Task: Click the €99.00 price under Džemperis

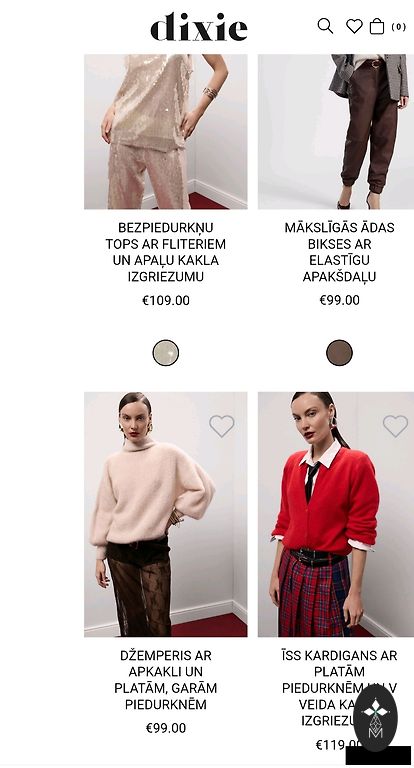Action: (x=166, y=728)
